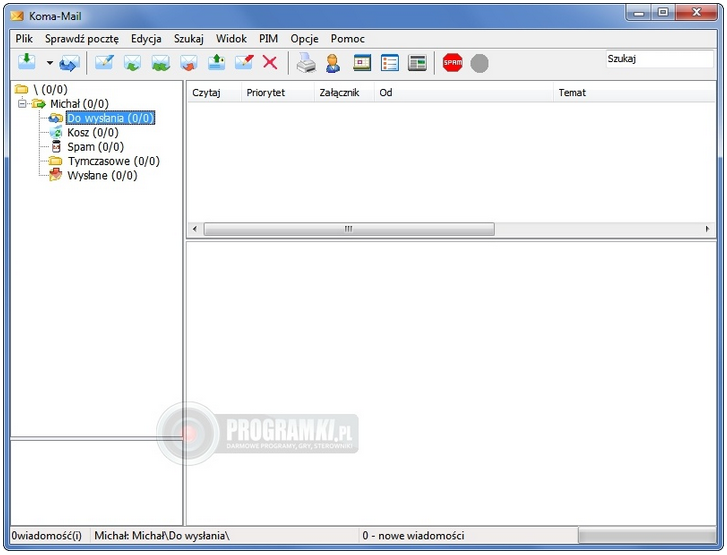Click the forward message icon

pos(189,63)
